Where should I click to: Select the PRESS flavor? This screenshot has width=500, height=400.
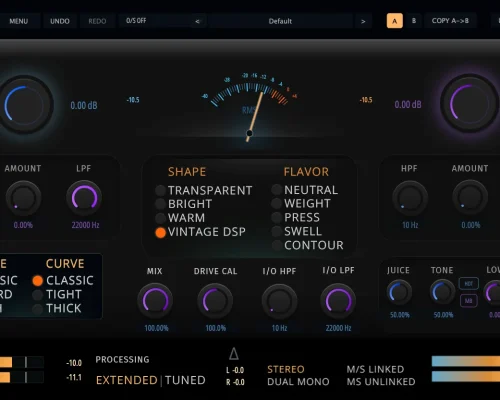[296, 217]
